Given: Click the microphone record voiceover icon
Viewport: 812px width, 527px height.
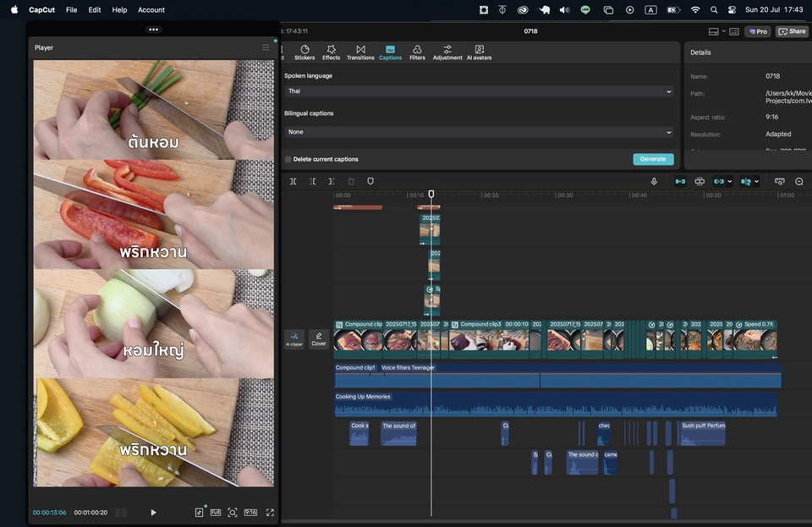Looking at the screenshot, I should tap(654, 182).
